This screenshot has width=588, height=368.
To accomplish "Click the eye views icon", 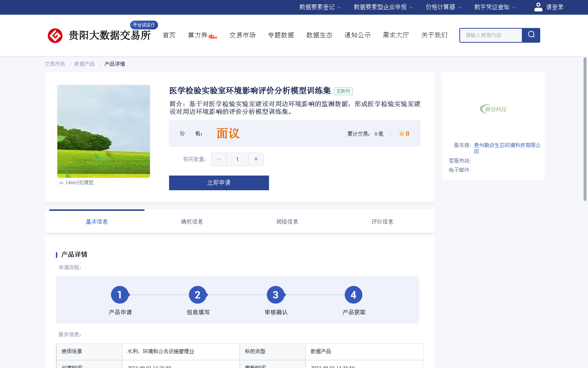I will [61, 183].
